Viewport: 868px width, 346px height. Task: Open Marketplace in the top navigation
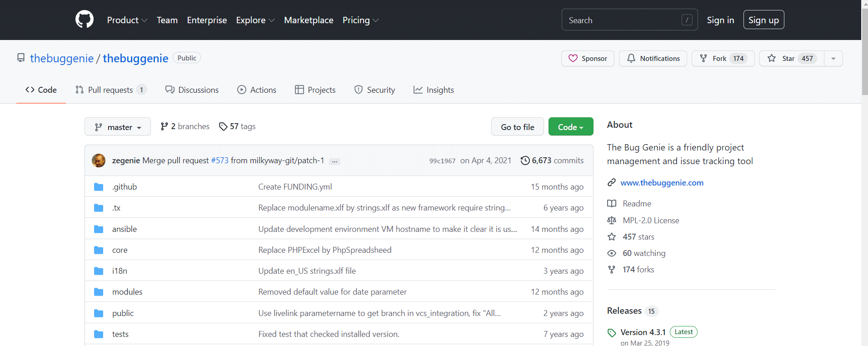pyautogui.click(x=309, y=20)
